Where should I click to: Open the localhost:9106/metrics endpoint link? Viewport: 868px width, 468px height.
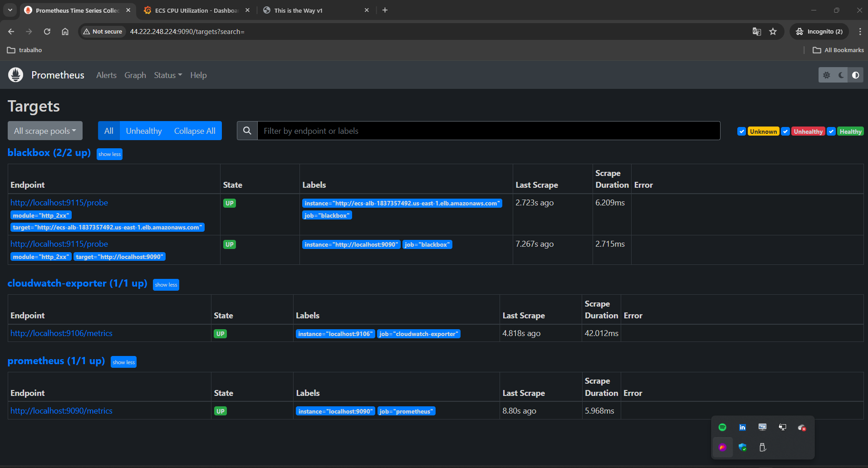(x=61, y=333)
